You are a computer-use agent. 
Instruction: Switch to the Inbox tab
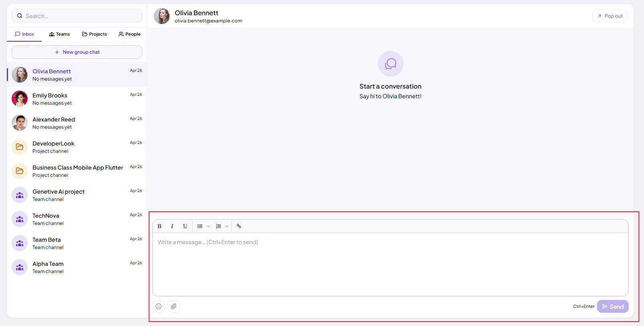(24, 34)
